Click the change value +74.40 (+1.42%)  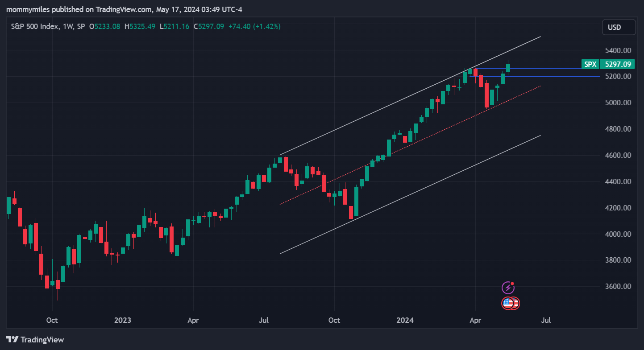click(x=254, y=26)
